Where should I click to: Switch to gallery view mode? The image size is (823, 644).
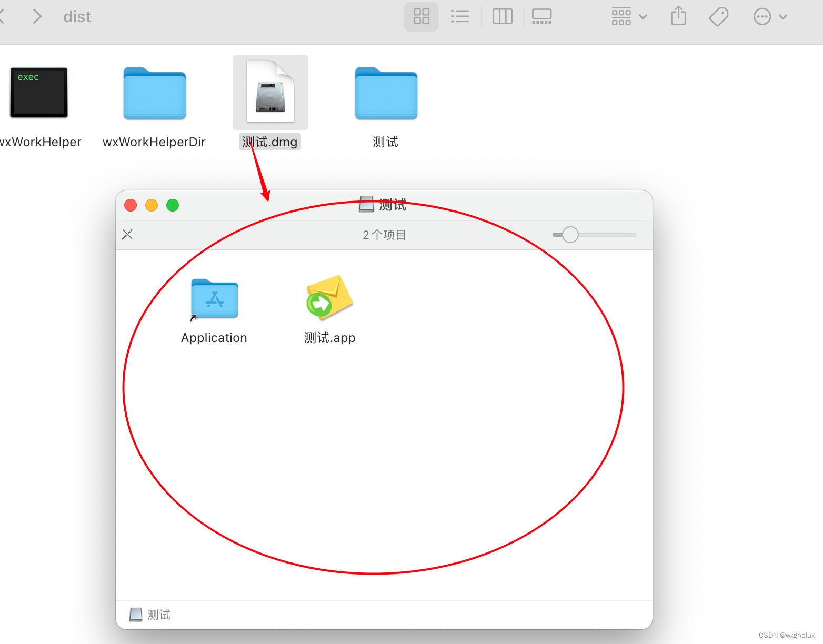541,16
